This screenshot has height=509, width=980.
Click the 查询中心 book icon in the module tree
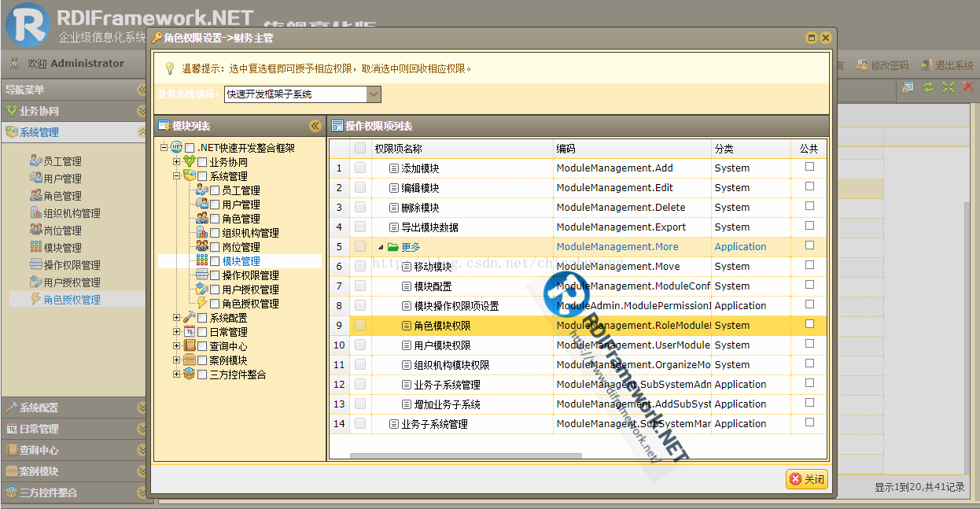[x=190, y=345]
